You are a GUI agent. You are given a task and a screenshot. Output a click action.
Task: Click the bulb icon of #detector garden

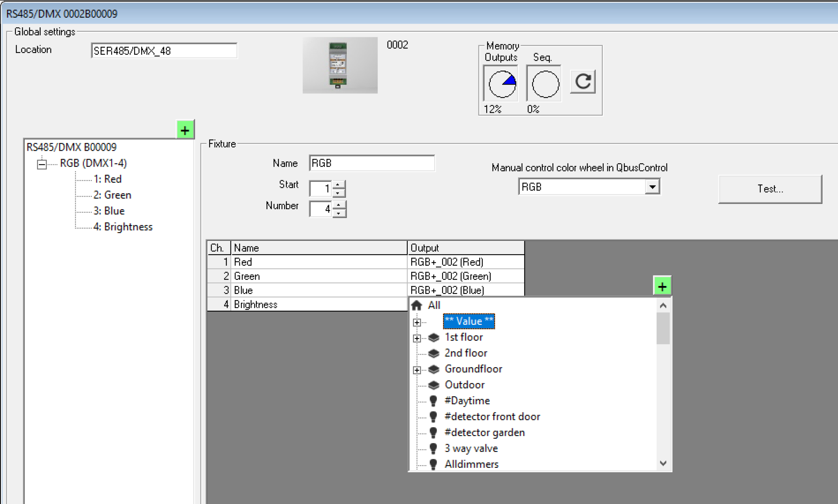(x=433, y=433)
